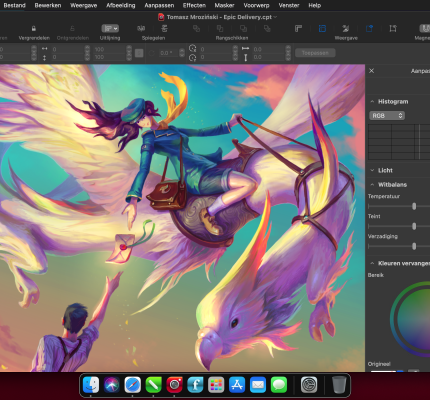Toggle the blue grid icon in Weergave group
Viewport: 430px width, 400px height.
click(x=322, y=29)
